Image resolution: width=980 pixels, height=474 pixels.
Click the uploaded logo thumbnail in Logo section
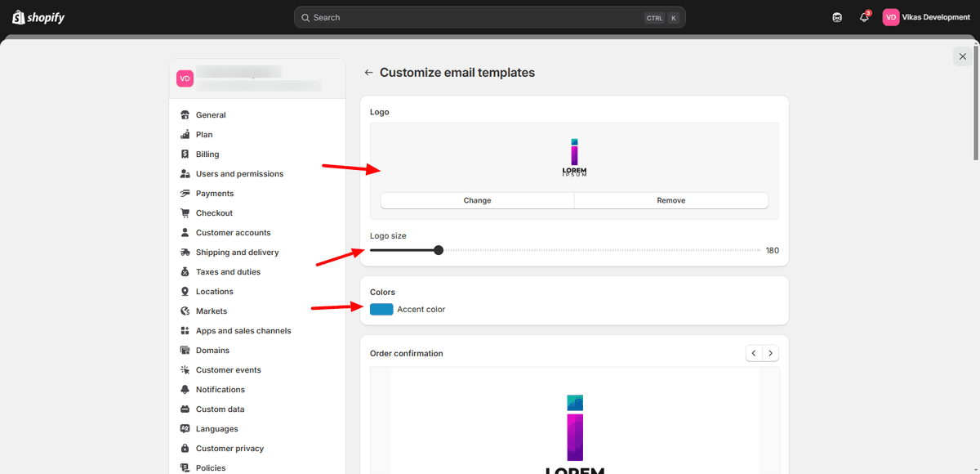coord(574,159)
